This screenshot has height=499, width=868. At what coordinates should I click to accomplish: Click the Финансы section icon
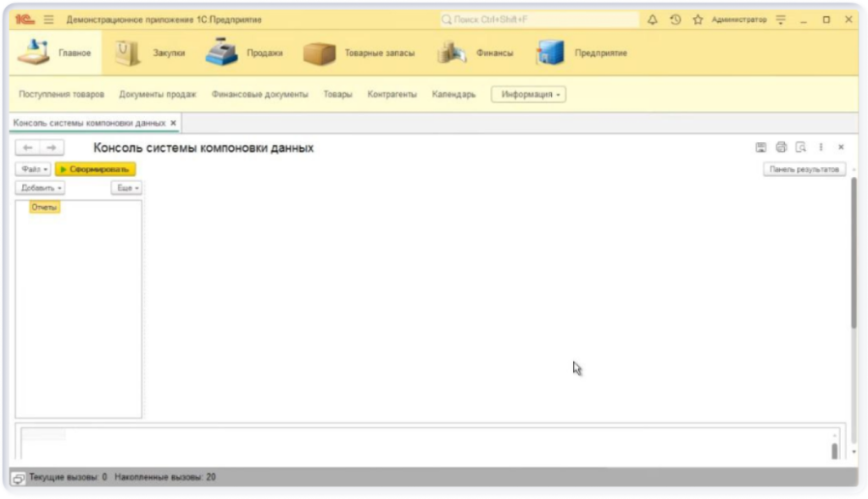click(x=453, y=51)
